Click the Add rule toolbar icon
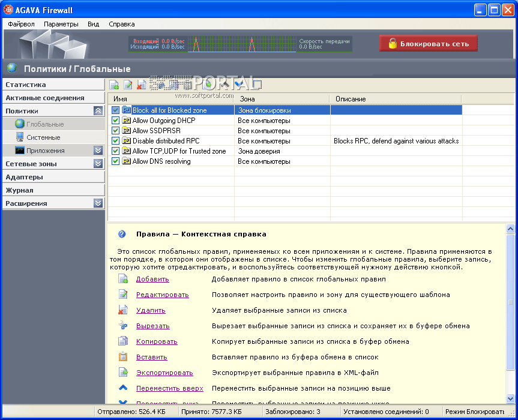Viewport: 518px width, 420px height. pos(114,85)
